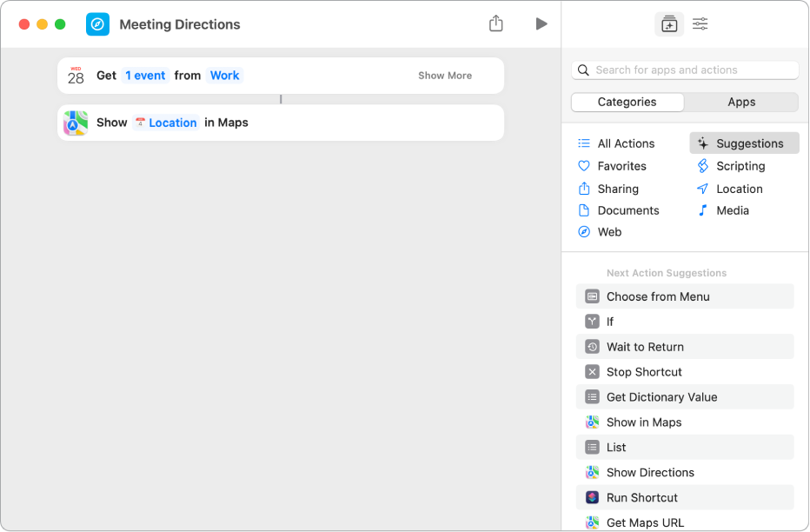The height and width of the screenshot is (532, 810).
Task: Run the Meeting Directions shortcut
Action: pos(541,23)
